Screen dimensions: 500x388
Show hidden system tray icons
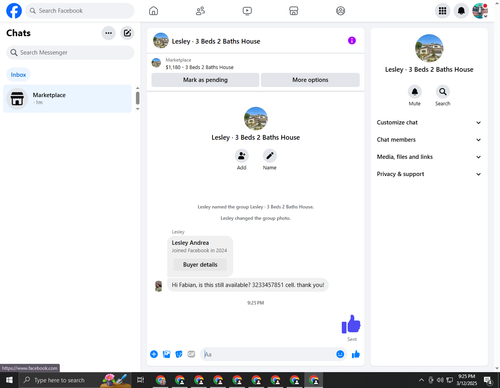[x=421, y=380]
